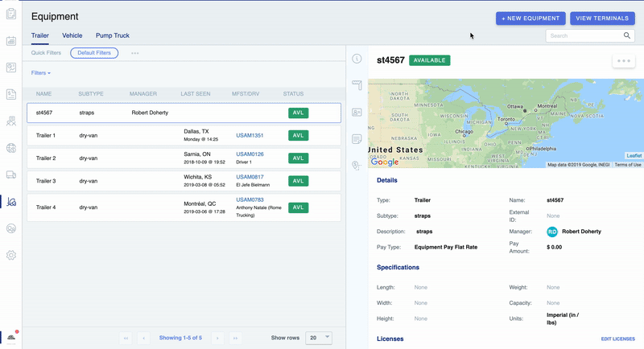644x349 pixels.
Task: Open the info icon in detail panel
Action: coord(357,59)
